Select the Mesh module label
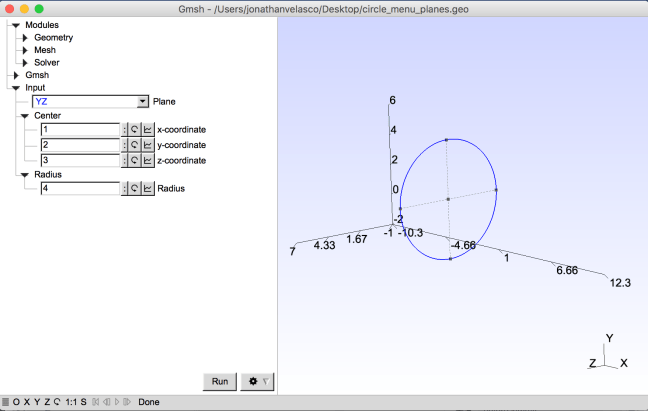This screenshot has width=648, height=411. (x=45, y=50)
